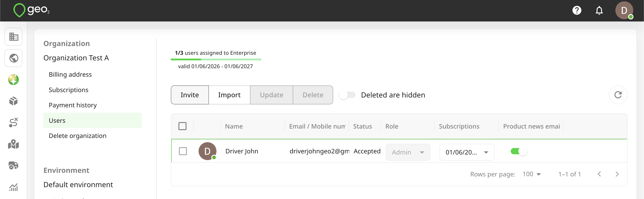Click the Role column header
Image resolution: width=644 pixels, height=199 pixels.
tap(392, 127)
